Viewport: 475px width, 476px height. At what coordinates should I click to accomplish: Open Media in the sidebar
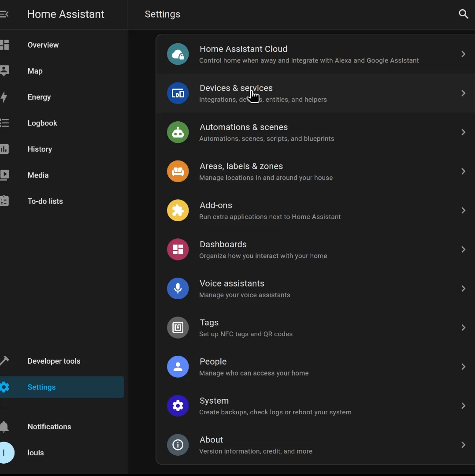pyautogui.click(x=62, y=175)
